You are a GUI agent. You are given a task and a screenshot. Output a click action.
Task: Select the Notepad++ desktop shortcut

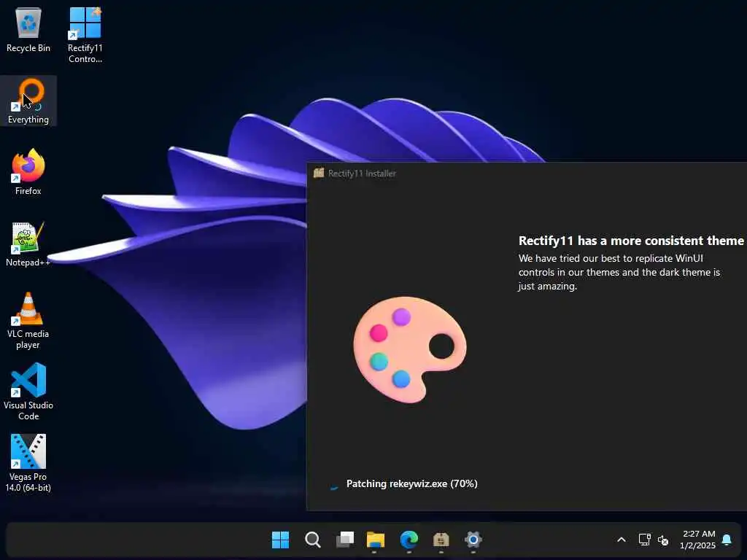tap(28, 244)
